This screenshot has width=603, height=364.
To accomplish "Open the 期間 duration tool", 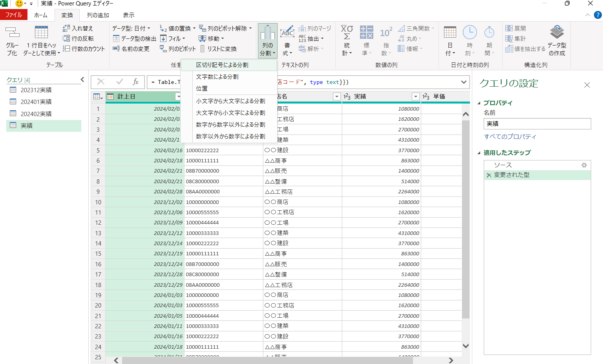I will (489, 41).
